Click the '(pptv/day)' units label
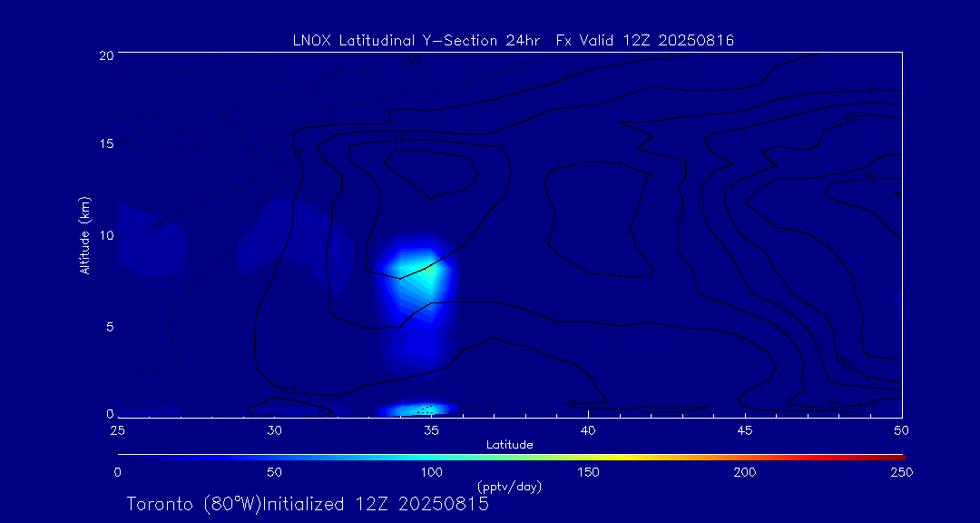This screenshot has height=523, width=980. pyautogui.click(x=509, y=487)
